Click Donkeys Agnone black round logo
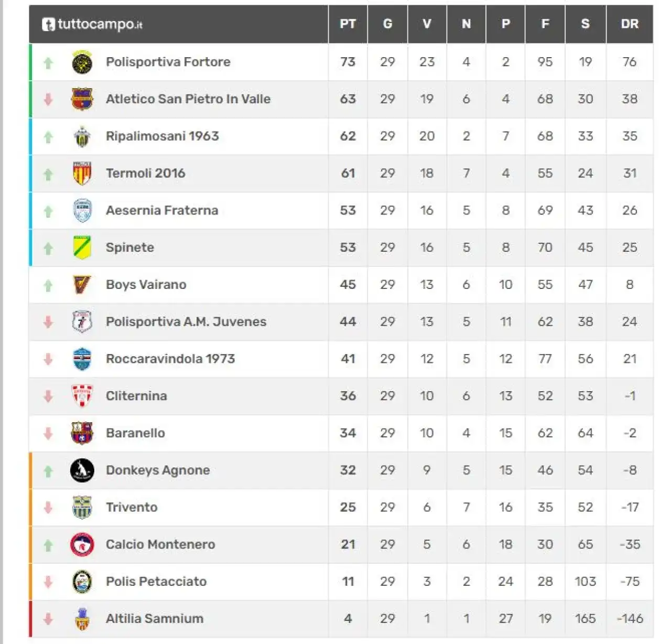Screen dimensions: 671x644 point(82,470)
